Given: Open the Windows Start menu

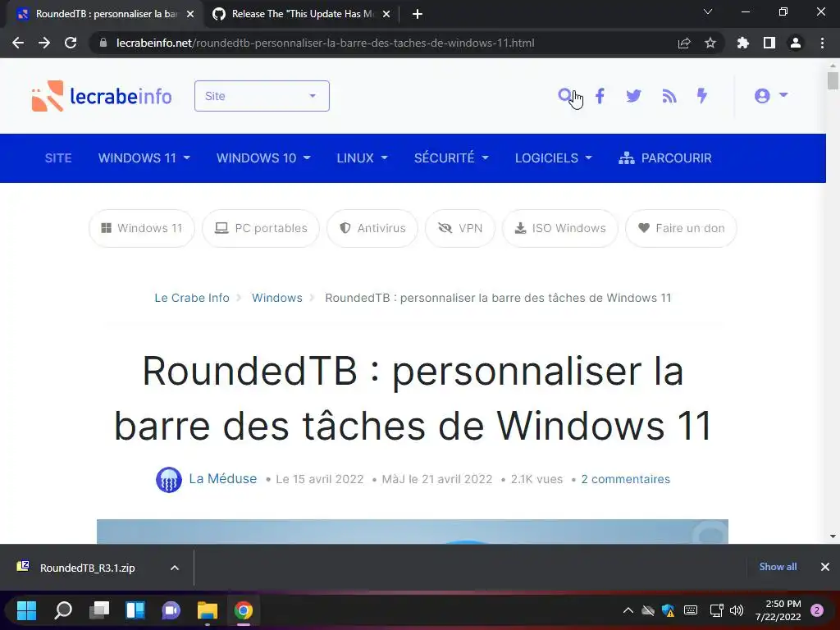Looking at the screenshot, I should [x=26, y=610].
